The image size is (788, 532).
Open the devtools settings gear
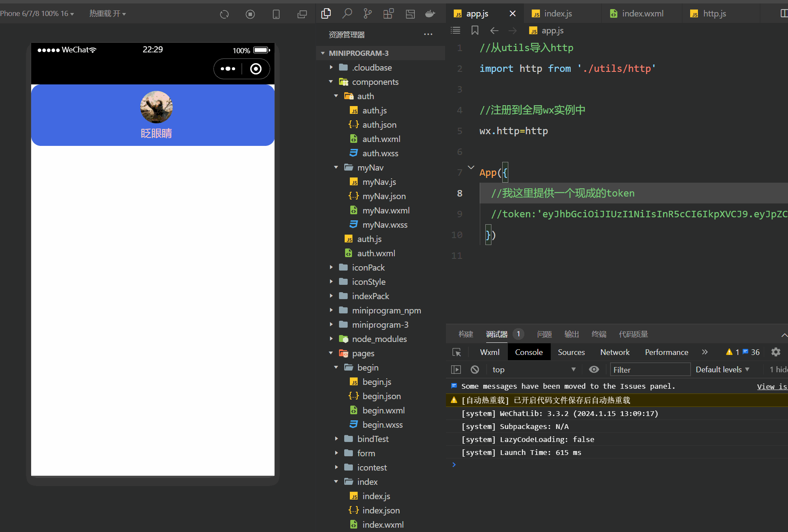(x=776, y=352)
